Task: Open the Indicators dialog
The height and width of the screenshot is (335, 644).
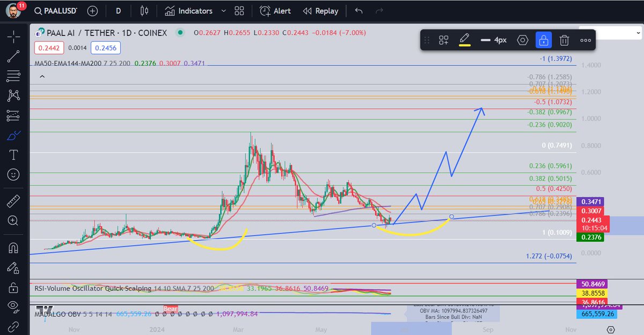Action: point(188,11)
